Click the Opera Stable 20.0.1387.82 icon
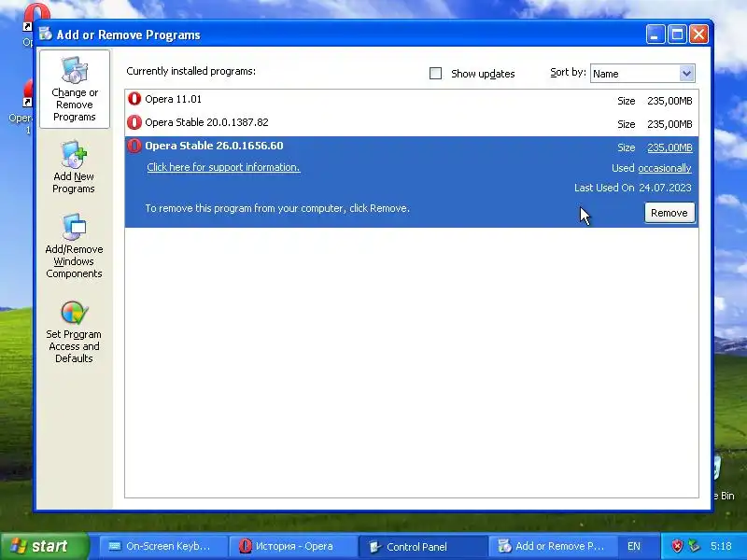 134,122
